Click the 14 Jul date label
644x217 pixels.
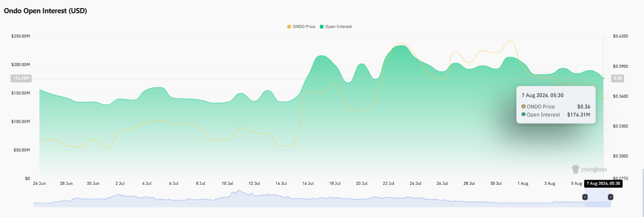pos(281,183)
